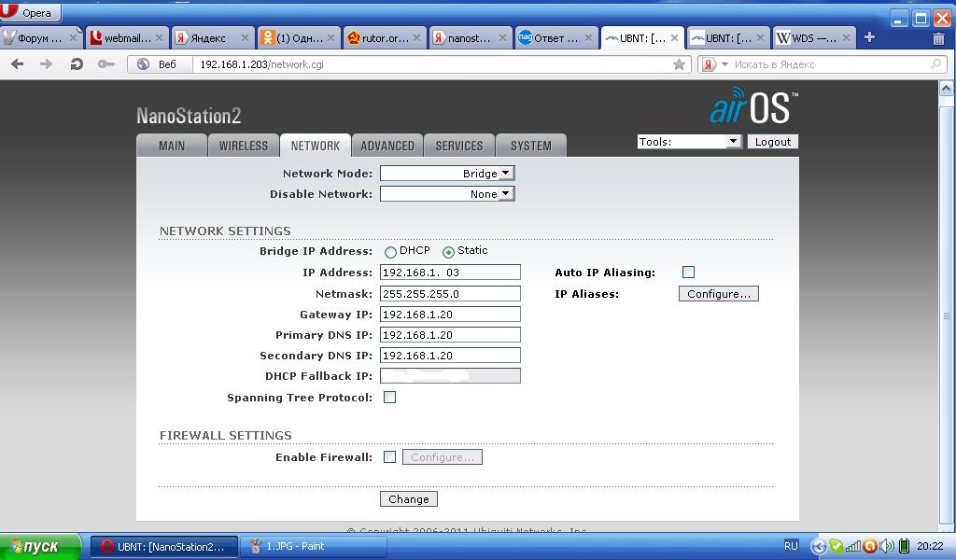The height and width of the screenshot is (560, 956).
Task: Click the magnifier search icon
Action: [x=935, y=64]
